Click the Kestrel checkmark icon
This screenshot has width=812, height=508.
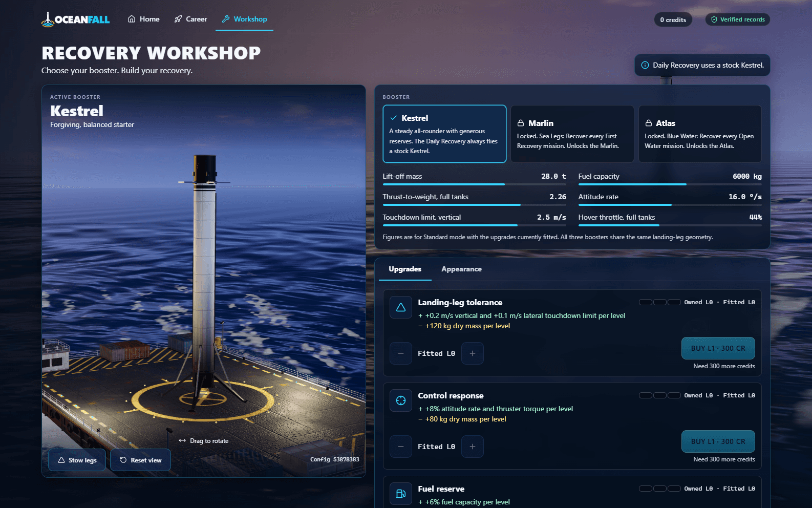(394, 118)
